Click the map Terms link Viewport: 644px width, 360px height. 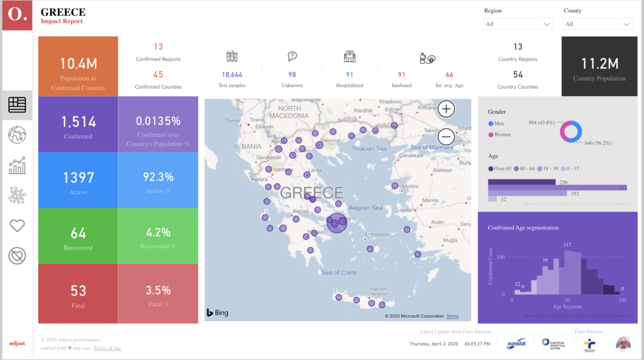tap(453, 316)
